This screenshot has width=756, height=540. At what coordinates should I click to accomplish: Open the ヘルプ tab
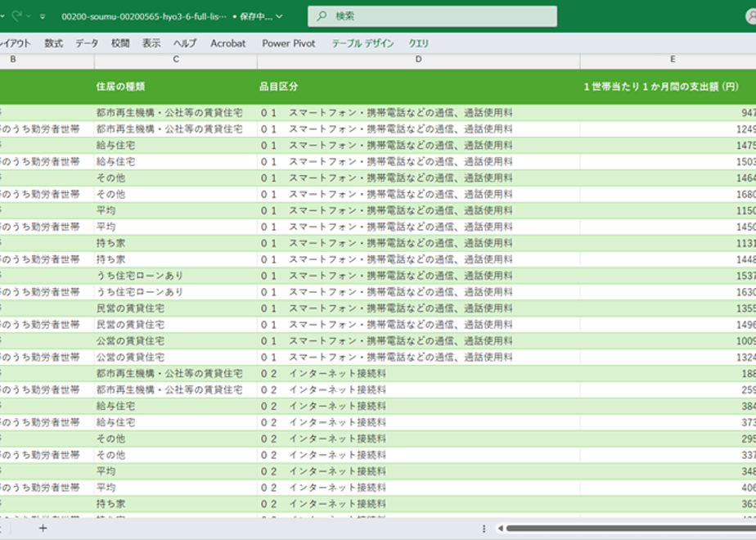185,43
